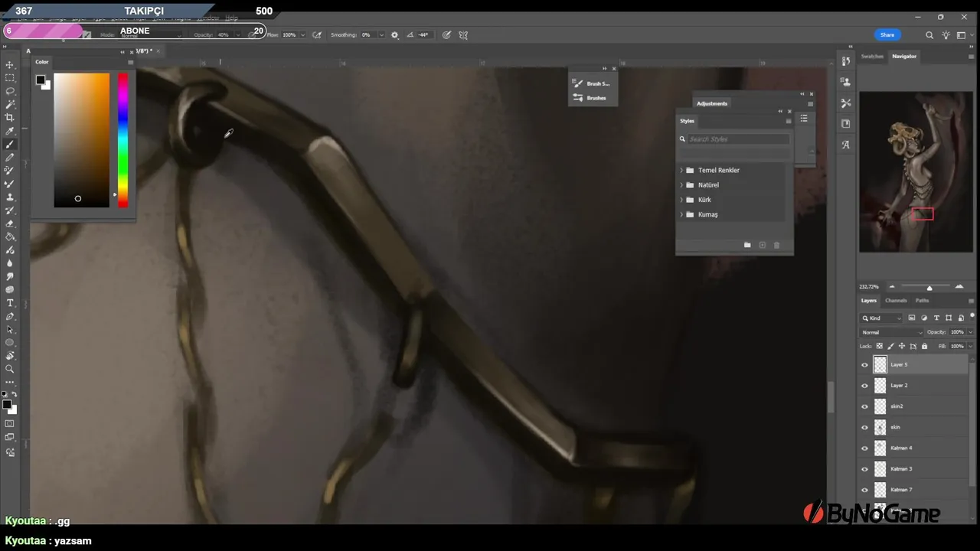Screen dimensions: 980x551
Task: Toggle visibility of skin layer
Action: point(865,427)
